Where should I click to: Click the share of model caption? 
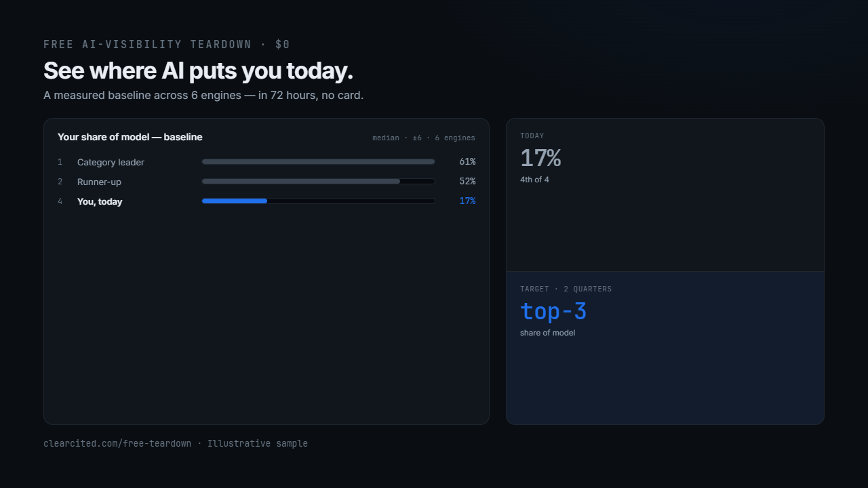point(547,333)
